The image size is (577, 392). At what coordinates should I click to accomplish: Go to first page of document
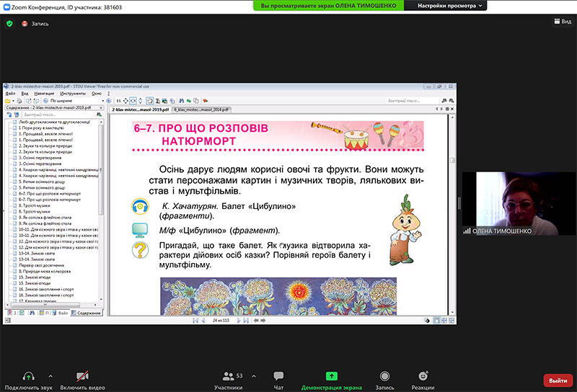pos(195,320)
